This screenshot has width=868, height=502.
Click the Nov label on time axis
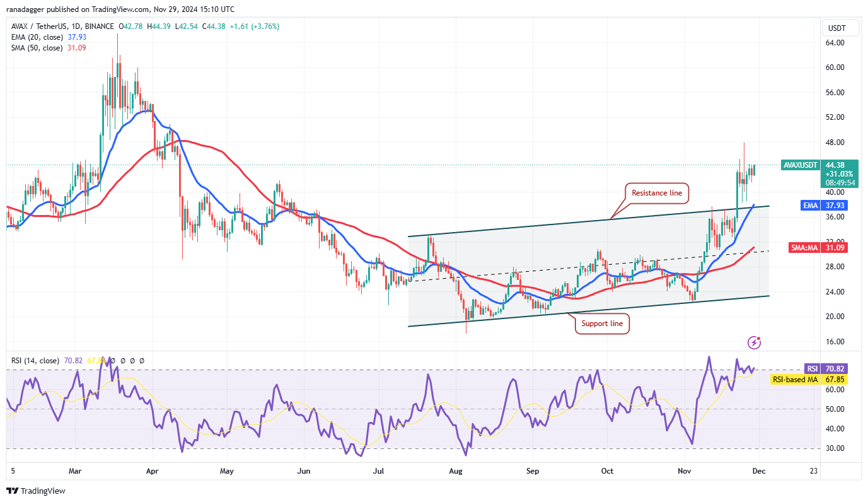pos(683,471)
